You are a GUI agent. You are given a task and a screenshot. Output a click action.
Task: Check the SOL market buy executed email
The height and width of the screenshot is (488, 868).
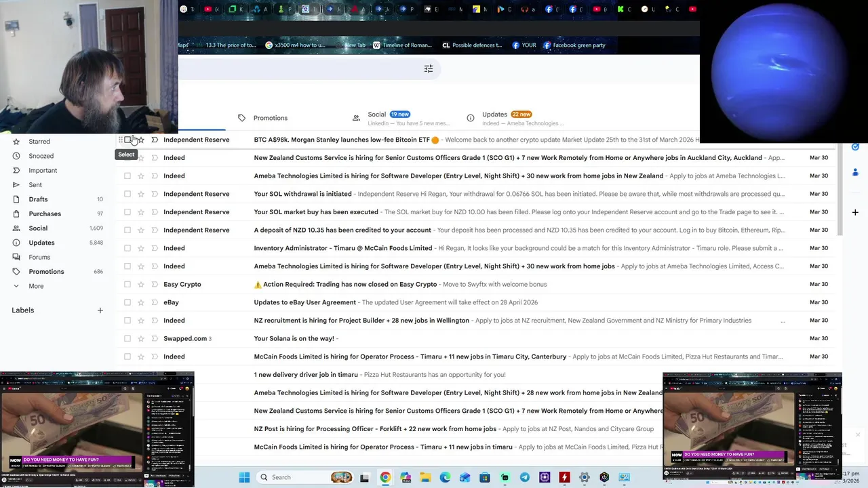click(x=127, y=212)
